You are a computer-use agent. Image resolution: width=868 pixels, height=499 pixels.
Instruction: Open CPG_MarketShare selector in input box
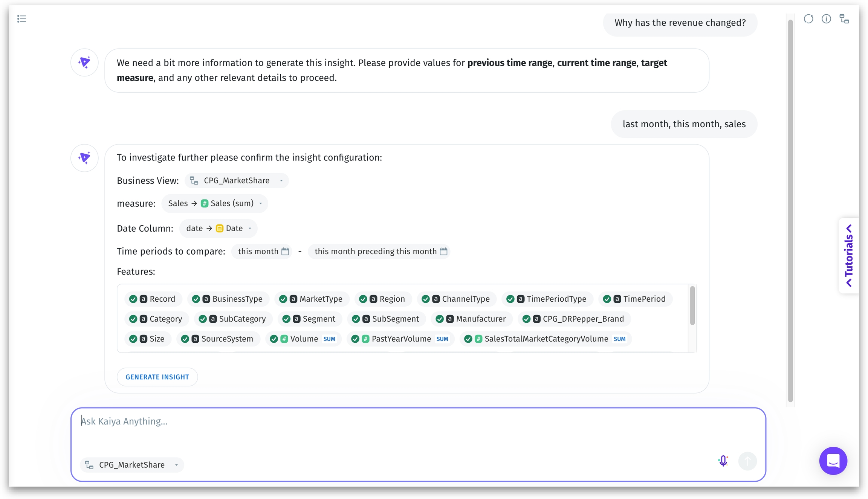[x=132, y=465]
